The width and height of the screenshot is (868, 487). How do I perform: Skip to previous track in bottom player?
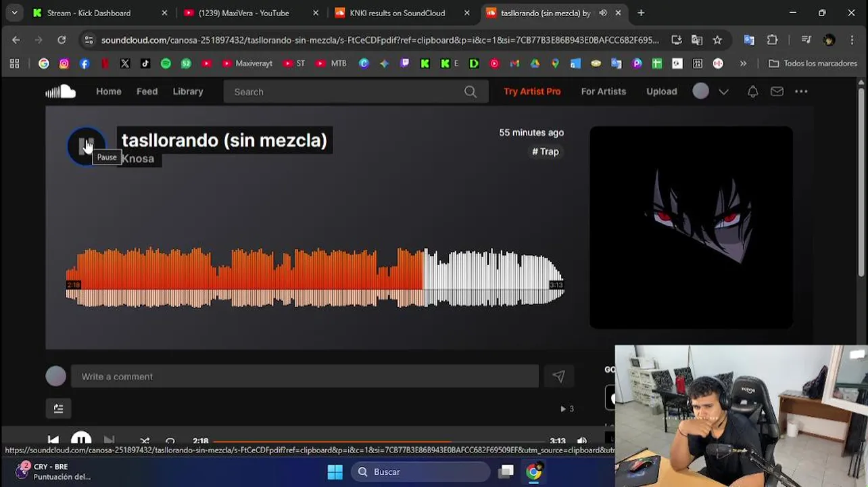tap(53, 441)
